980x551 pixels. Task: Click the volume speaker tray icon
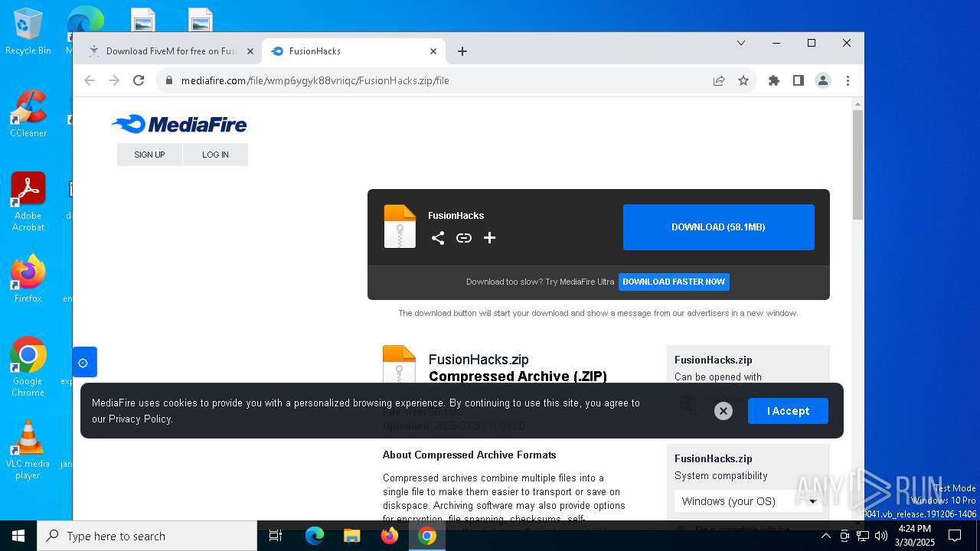coord(881,536)
